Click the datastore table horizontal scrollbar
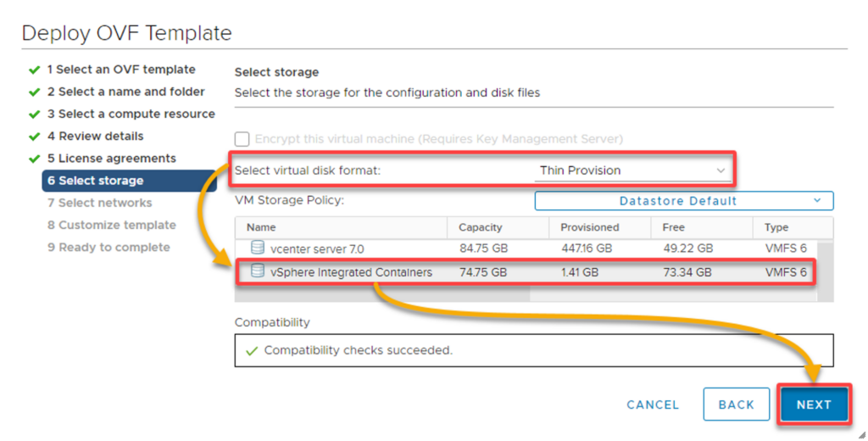This screenshot has height=441, width=868. coord(382,295)
